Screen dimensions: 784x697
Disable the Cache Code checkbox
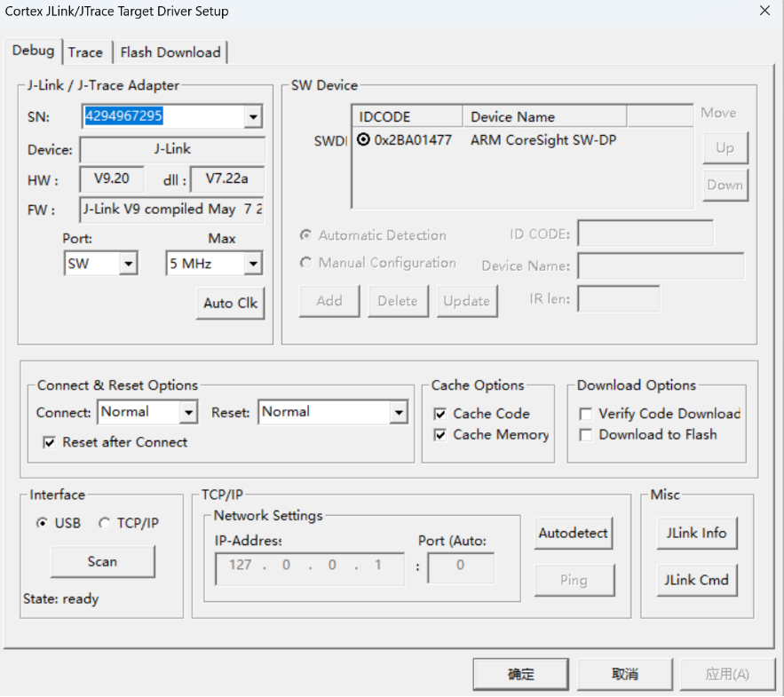[x=440, y=414]
